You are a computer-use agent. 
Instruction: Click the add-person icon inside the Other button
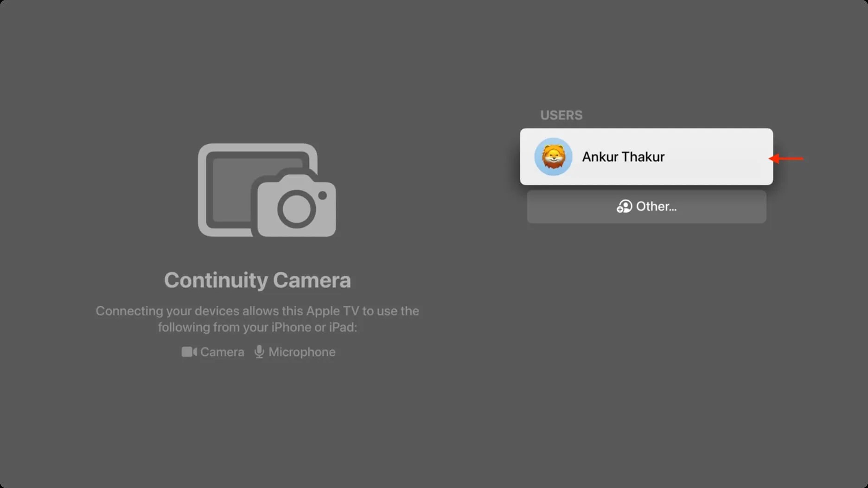pyautogui.click(x=623, y=206)
